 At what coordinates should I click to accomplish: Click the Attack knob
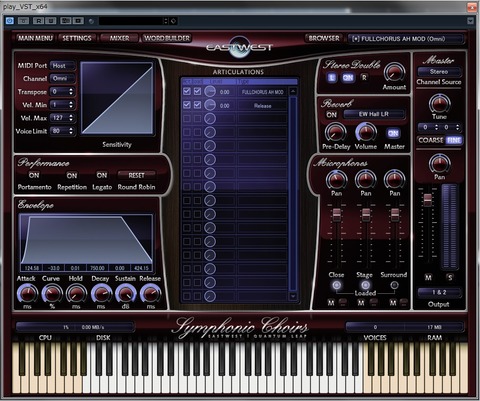[x=27, y=294]
